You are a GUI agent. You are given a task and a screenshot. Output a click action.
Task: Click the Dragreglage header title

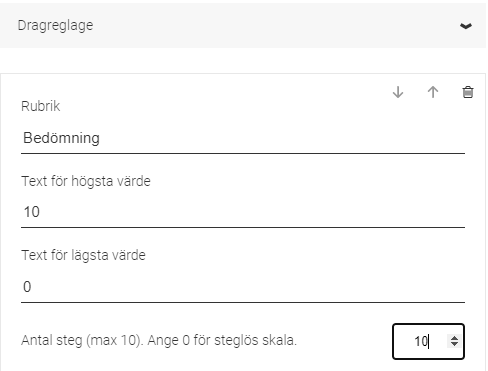tap(55, 26)
